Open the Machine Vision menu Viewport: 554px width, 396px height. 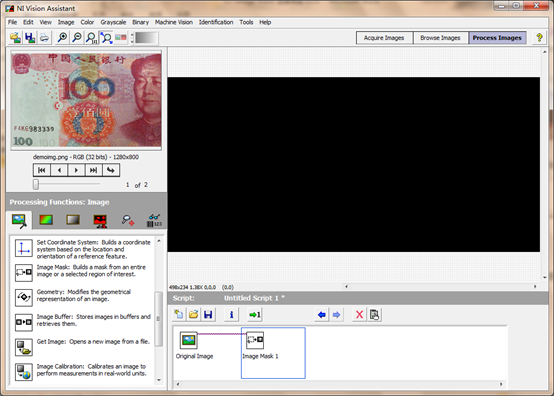click(x=174, y=22)
